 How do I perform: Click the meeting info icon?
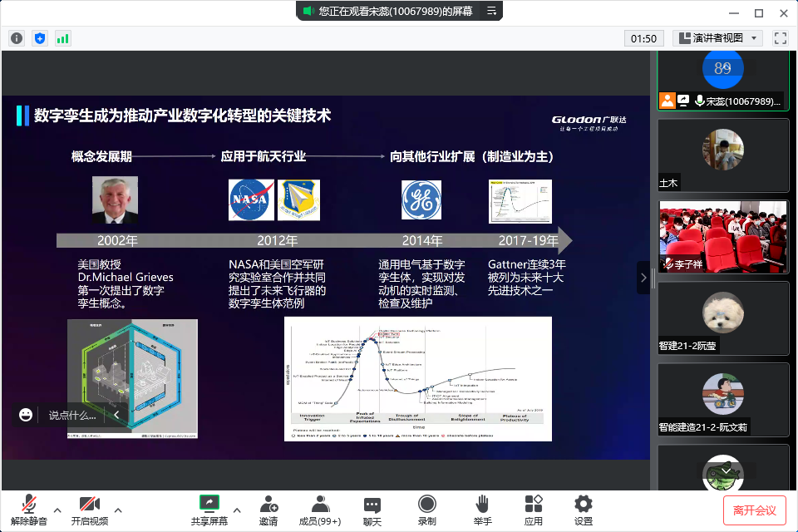17,38
